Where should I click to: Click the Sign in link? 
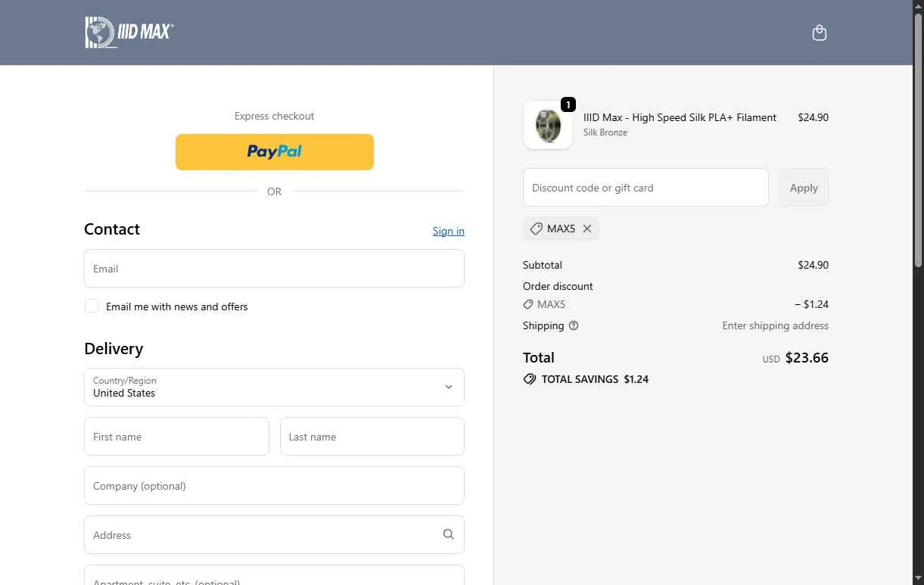coord(449,231)
